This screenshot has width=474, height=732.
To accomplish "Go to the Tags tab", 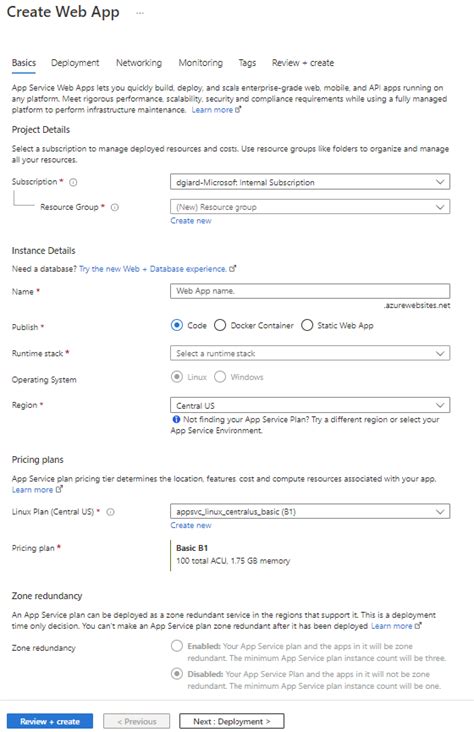I will tap(247, 63).
